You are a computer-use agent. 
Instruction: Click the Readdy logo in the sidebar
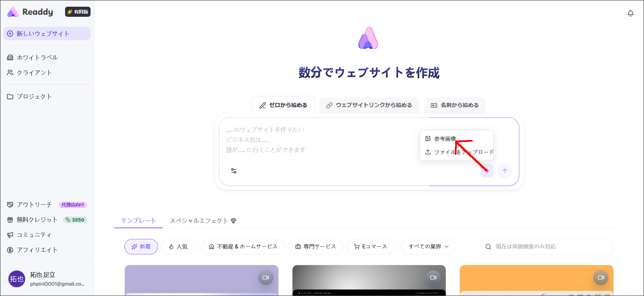[x=30, y=12]
